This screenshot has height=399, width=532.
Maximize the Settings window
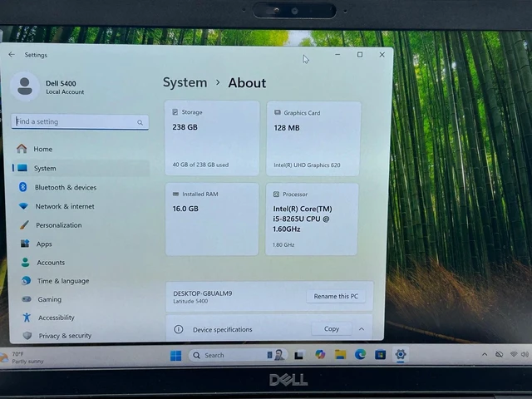click(x=360, y=55)
